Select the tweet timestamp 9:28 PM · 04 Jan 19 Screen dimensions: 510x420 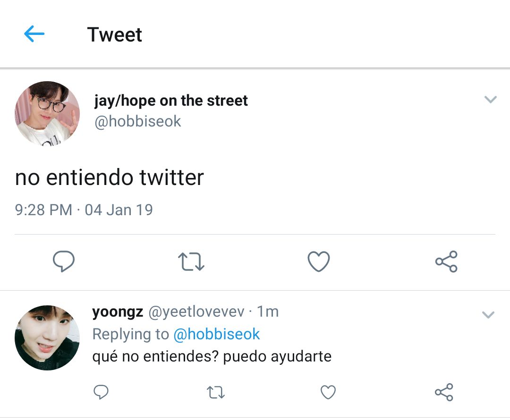[x=84, y=210]
